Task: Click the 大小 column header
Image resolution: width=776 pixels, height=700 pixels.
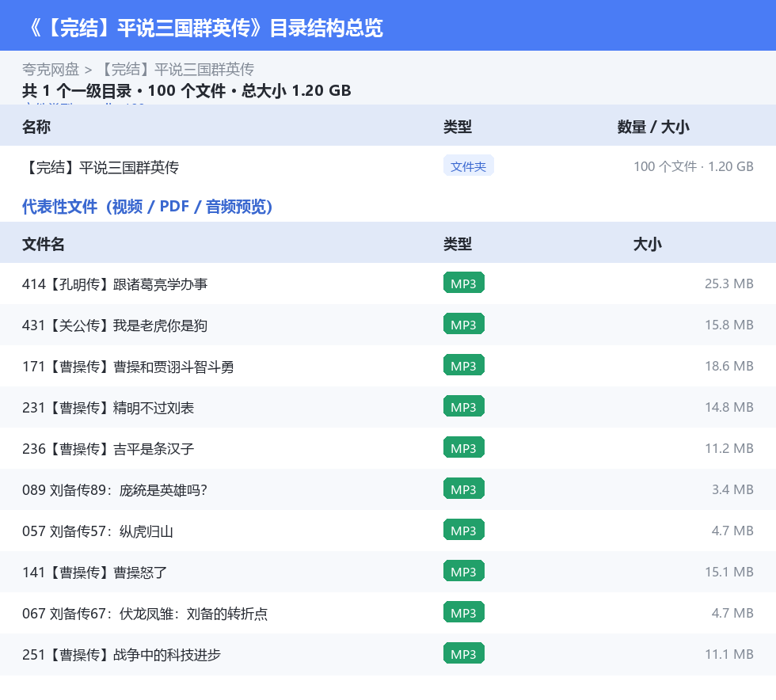Action: (648, 244)
